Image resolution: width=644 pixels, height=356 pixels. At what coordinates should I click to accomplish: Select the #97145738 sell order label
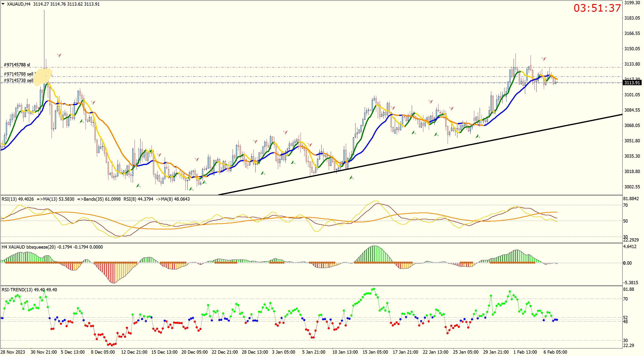(x=18, y=80)
